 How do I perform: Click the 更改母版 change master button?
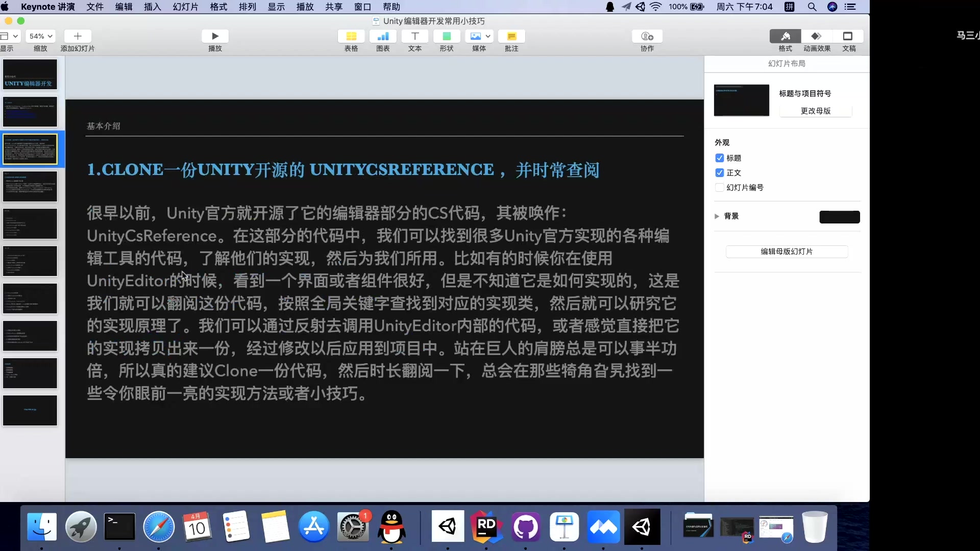click(x=815, y=111)
